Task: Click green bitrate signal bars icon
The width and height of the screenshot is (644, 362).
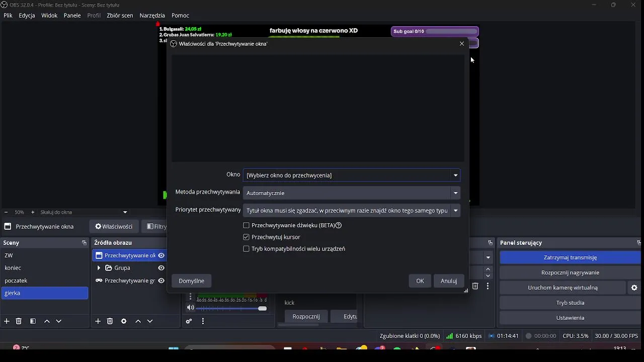Action: tap(449, 336)
